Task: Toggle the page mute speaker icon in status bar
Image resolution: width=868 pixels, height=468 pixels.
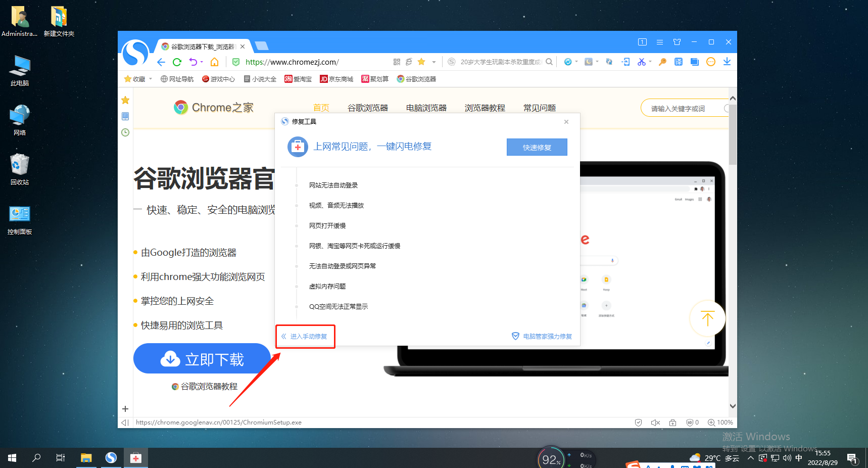Action: click(655, 423)
